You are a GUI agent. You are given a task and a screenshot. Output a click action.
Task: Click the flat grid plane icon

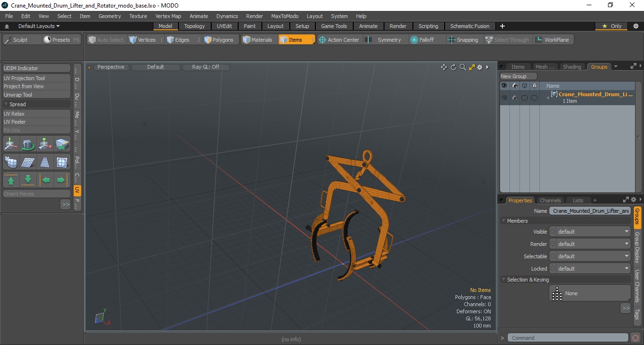[x=28, y=162]
